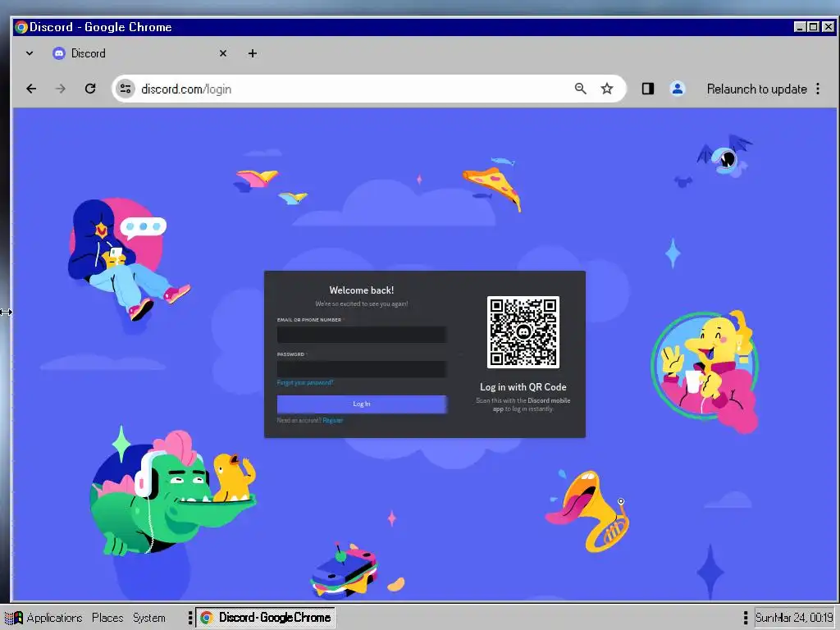Click the date and time clock
The width and height of the screenshot is (840, 630).
click(794, 618)
